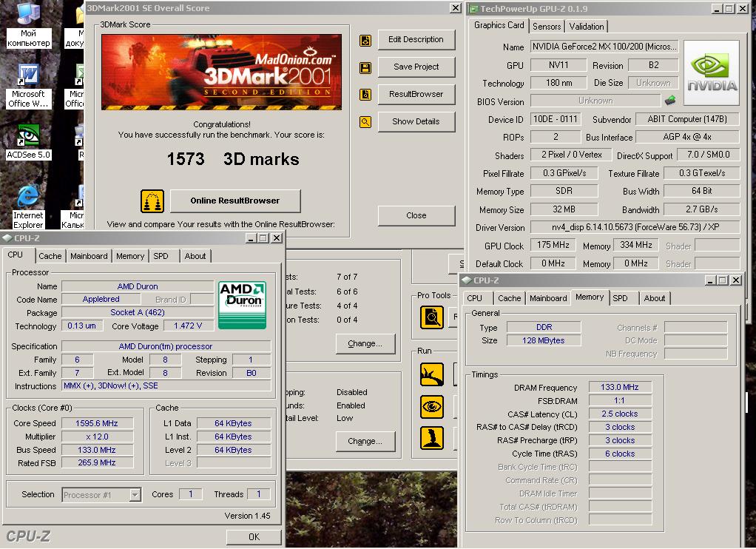Click the Edit Description button
Viewport: 756px width, 549px height.
click(416, 39)
